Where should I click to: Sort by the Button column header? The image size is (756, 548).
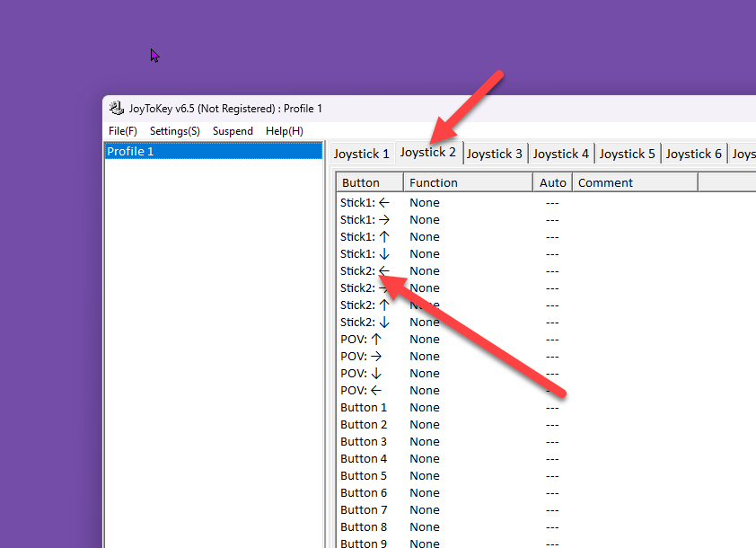coord(370,182)
